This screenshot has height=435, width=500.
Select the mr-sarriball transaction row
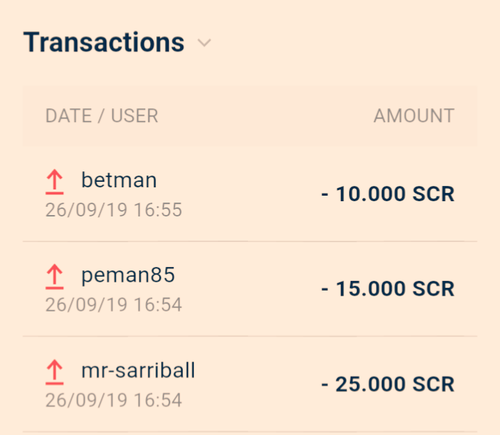[x=250, y=384]
